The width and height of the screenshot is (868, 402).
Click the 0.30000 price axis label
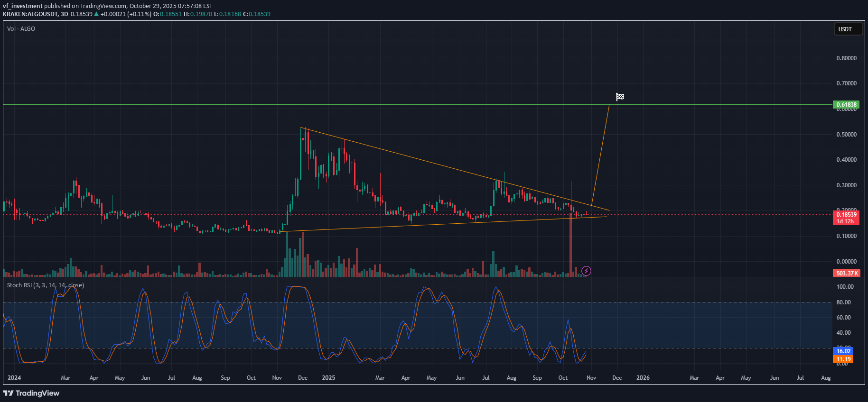[x=846, y=185]
